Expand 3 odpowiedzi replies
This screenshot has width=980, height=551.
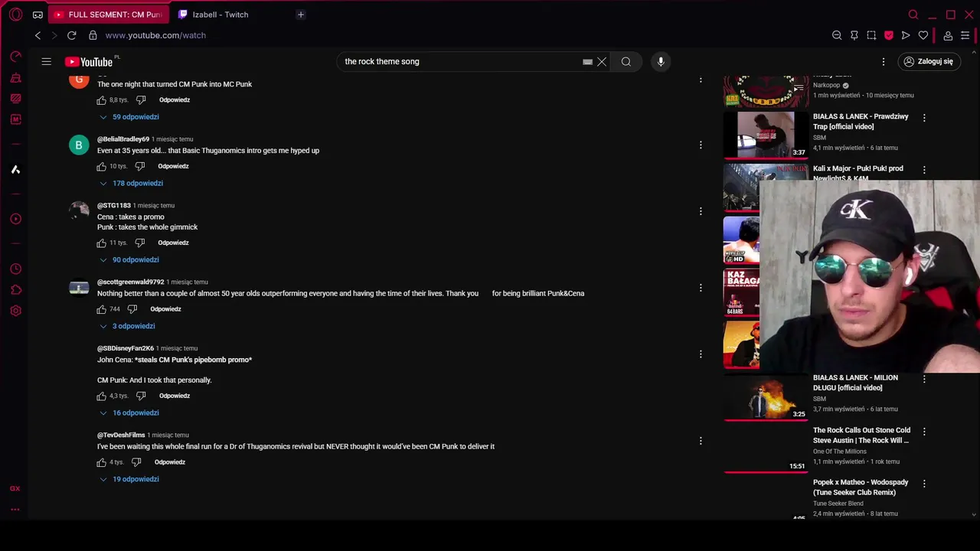point(127,326)
